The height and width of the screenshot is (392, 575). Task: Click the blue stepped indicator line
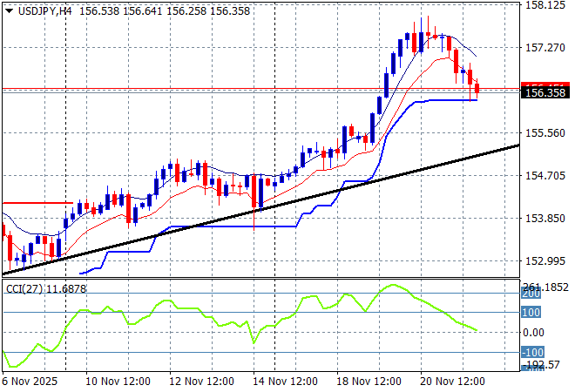(227, 226)
